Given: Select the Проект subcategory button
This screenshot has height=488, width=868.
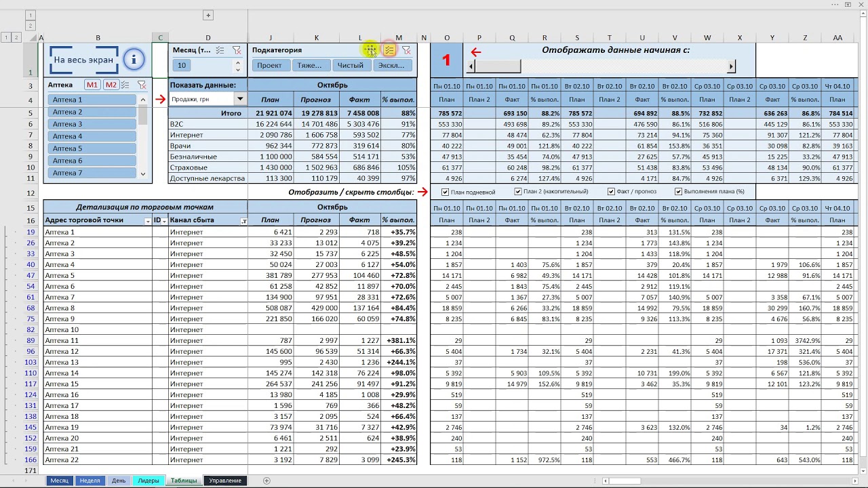Looking at the screenshot, I should 270,66.
